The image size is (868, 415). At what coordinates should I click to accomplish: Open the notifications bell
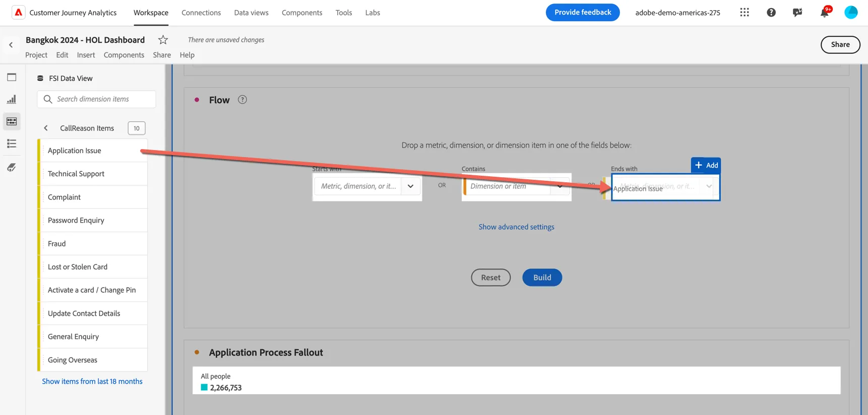[825, 13]
